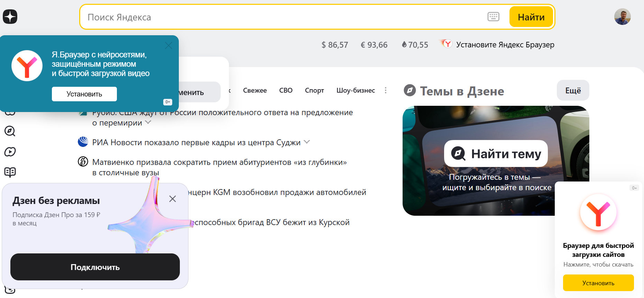Click the RIA Novosti source logo
Viewport: 644px width, 298px height.
[x=83, y=142]
